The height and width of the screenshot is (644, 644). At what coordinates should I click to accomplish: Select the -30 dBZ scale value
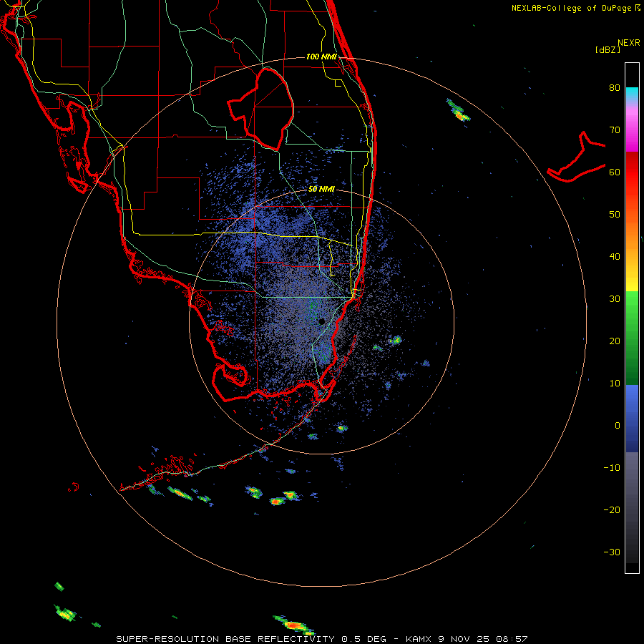click(612, 553)
